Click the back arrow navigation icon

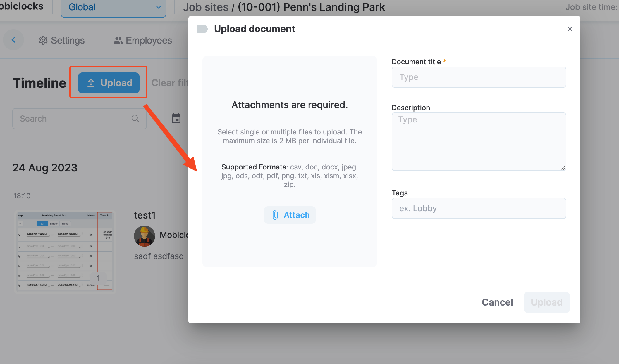13,40
